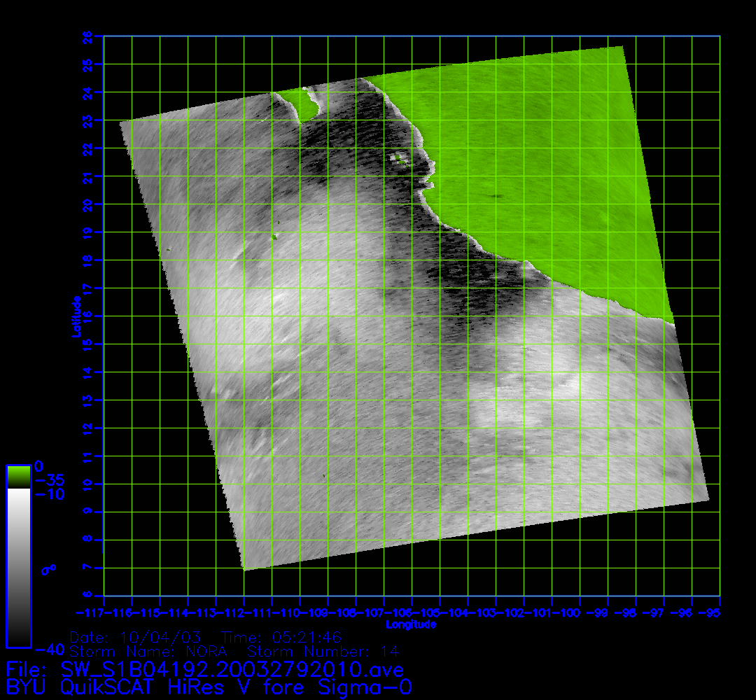
Task: Click the small Socorro island green spot
Action: pyautogui.click(x=275, y=237)
